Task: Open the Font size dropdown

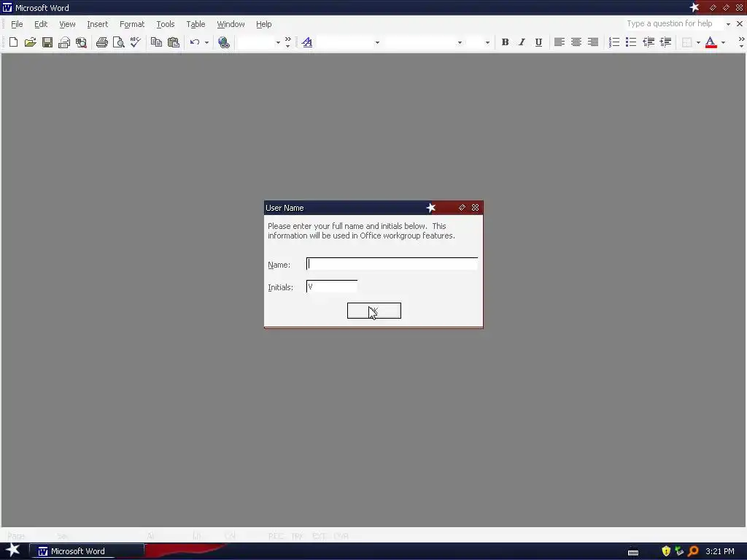Action: point(487,42)
